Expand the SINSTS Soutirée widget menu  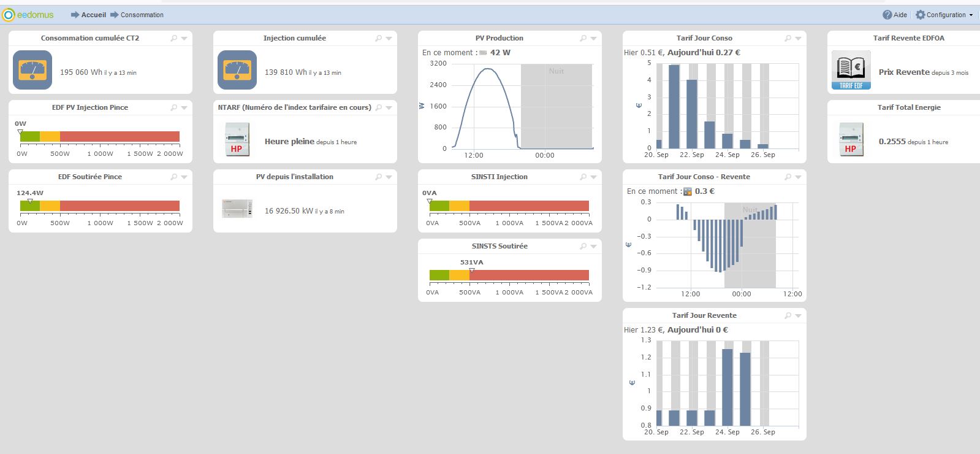[593, 247]
